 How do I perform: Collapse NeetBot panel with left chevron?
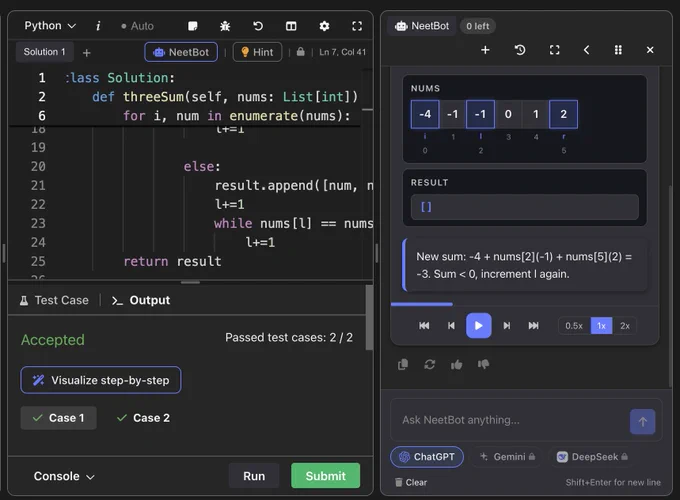click(586, 50)
